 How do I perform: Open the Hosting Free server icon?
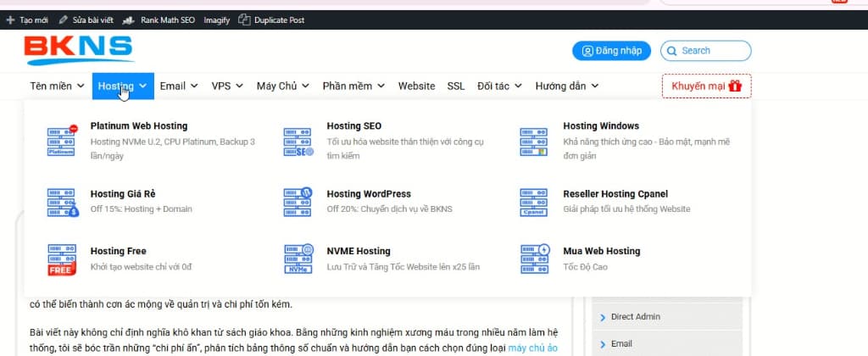(62, 259)
